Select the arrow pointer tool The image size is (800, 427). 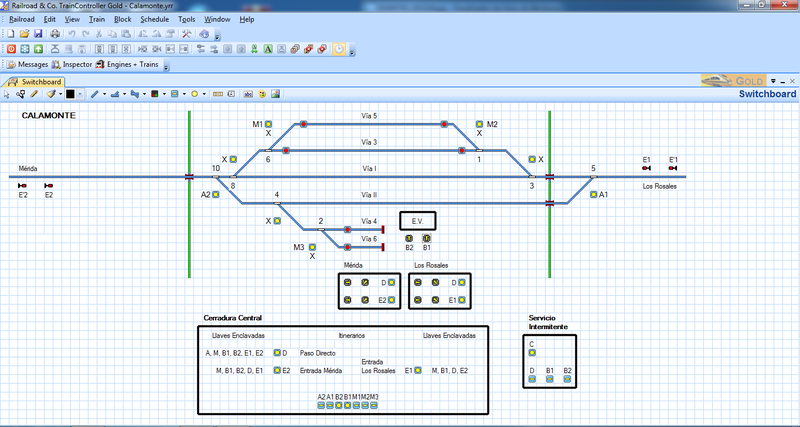coord(7,94)
